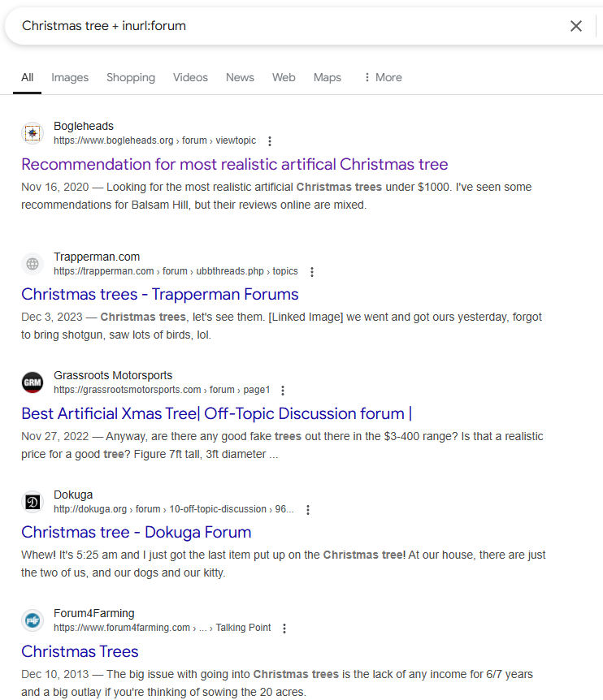The height and width of the screenshot is (700, 603).
Task: Go to the News tab
Action: pyautogui.click(x=240, y=77)
